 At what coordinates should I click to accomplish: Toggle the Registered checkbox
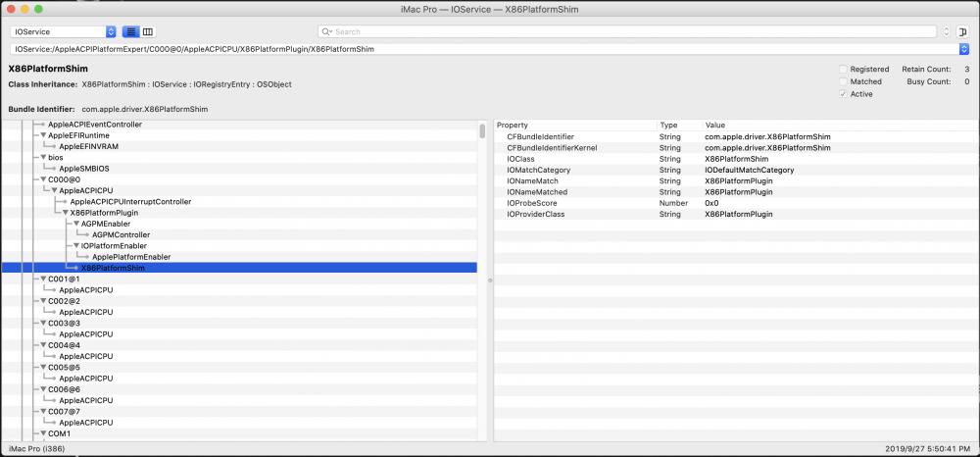point(843,70)
